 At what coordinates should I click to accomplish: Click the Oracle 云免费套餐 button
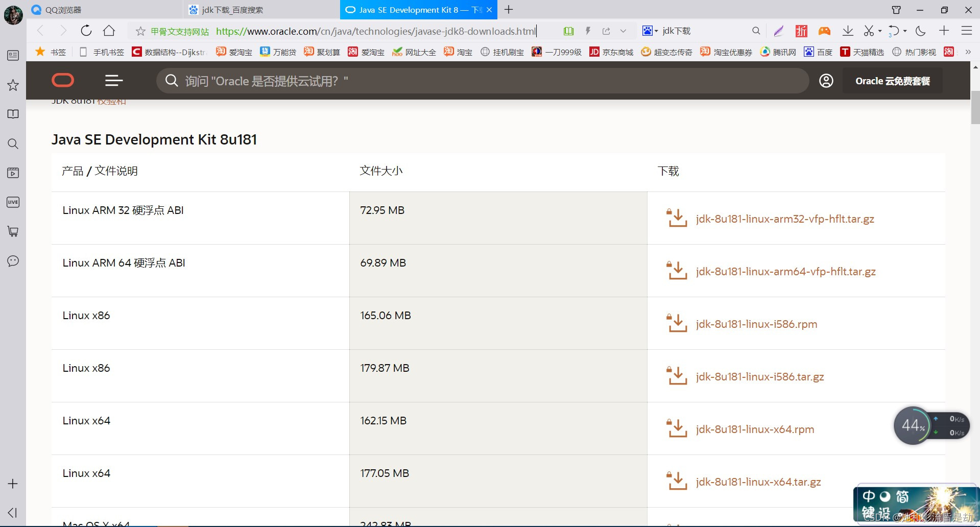pyautogui.click(x=893, y=81)
